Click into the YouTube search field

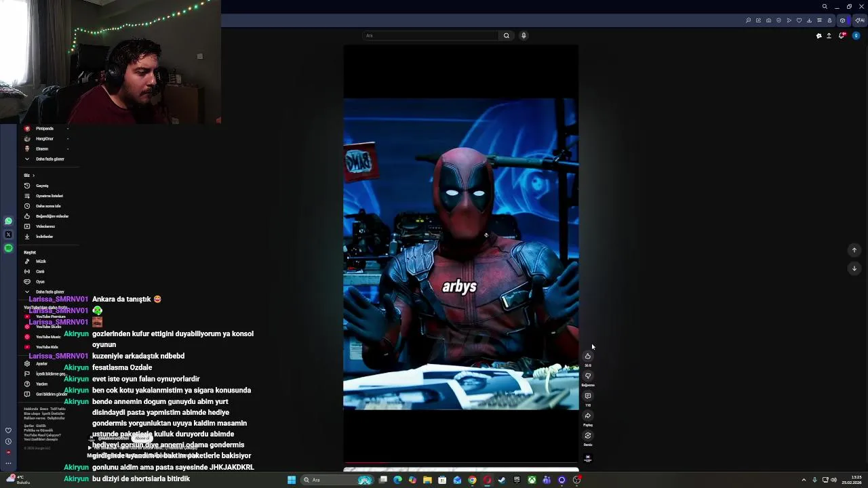pos(431,36)
